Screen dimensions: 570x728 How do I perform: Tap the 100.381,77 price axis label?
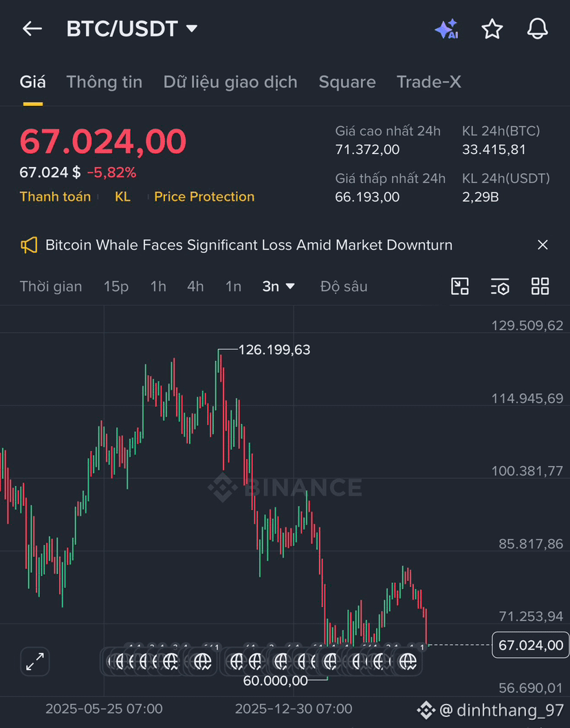(x=527, y=472)
